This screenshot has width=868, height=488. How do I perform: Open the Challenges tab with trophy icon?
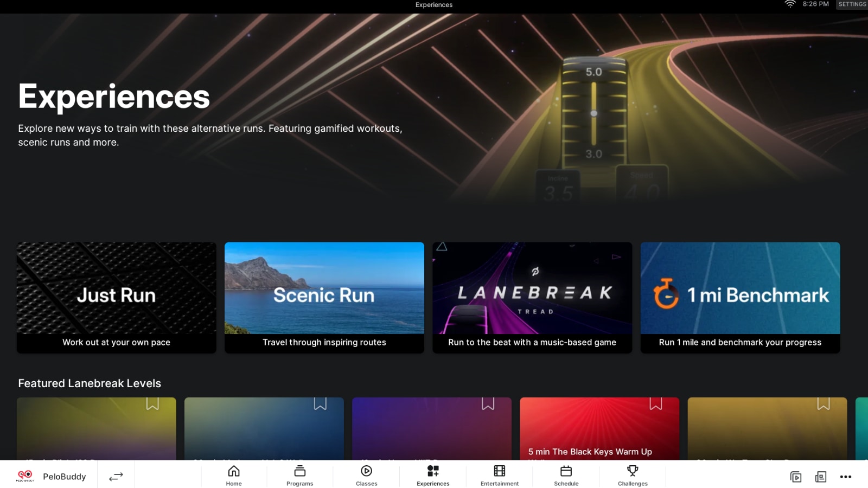633,475
